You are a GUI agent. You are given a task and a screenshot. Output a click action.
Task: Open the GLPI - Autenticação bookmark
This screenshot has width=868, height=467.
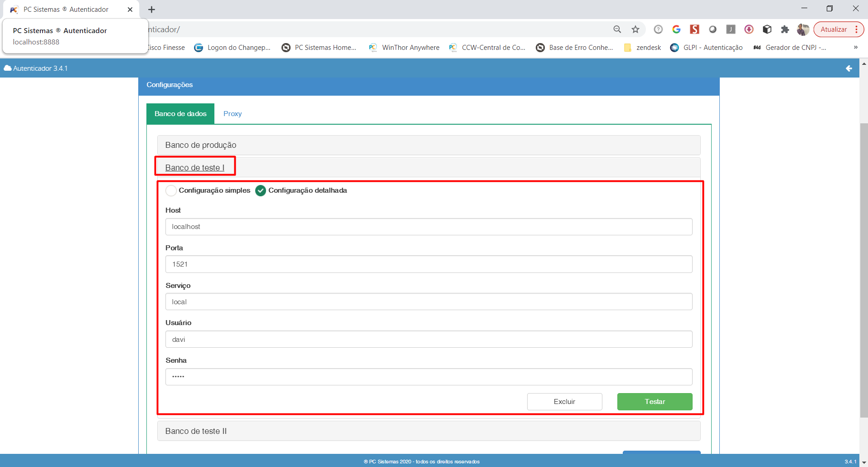pos(707,48)
